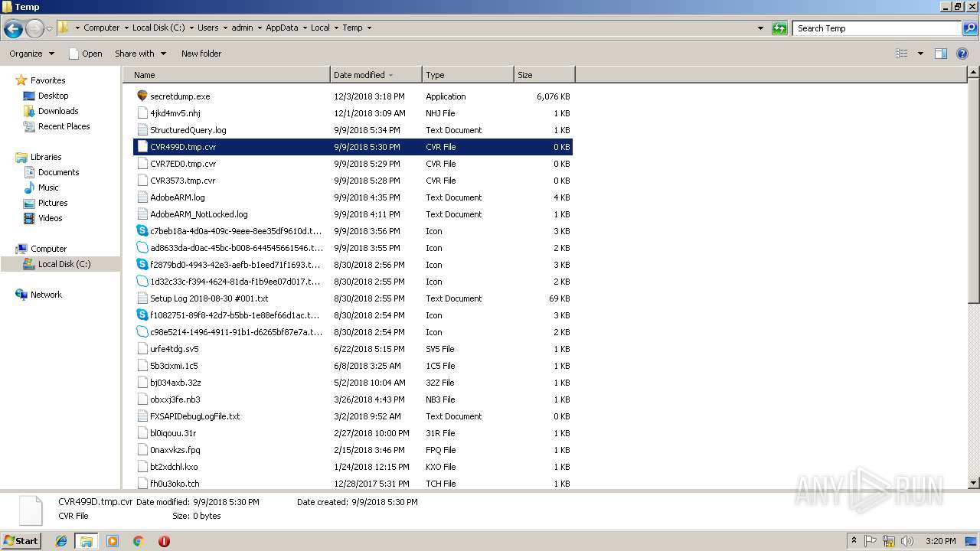Click the red Opera icon on taskbar
The height and width of the screenshot is (551, 980).
[164, 541]
